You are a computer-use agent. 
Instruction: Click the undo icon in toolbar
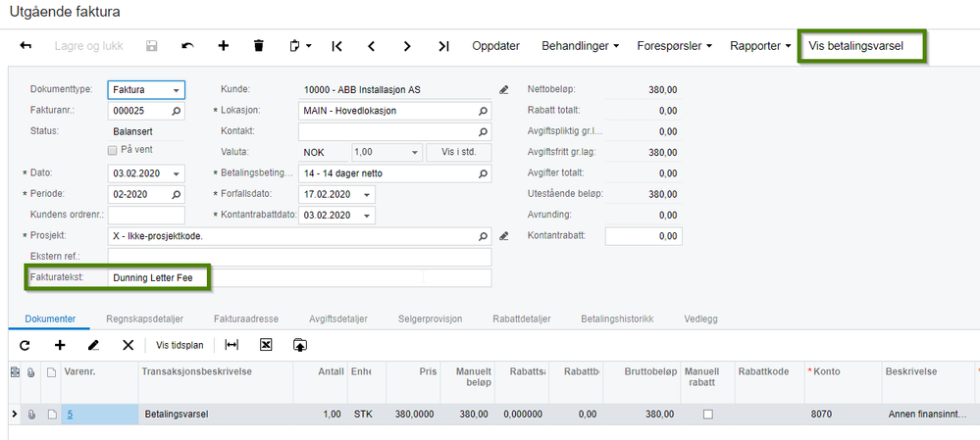(187, 46)
